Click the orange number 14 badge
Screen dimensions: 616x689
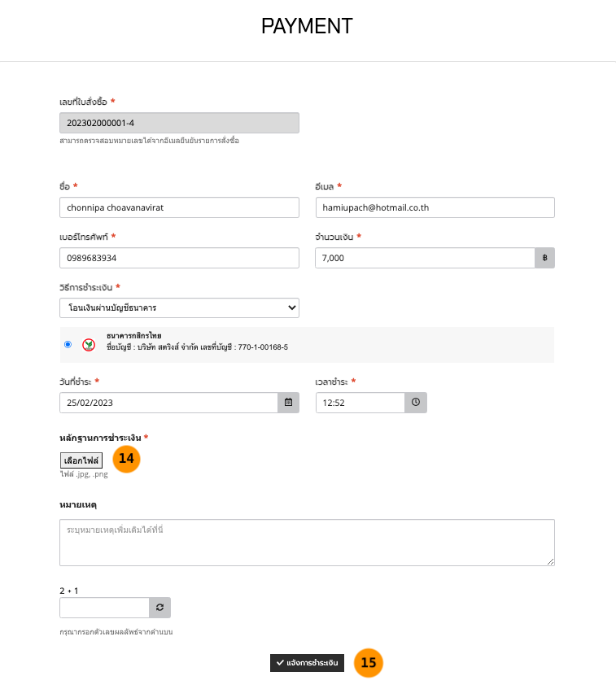pos(126,459)
